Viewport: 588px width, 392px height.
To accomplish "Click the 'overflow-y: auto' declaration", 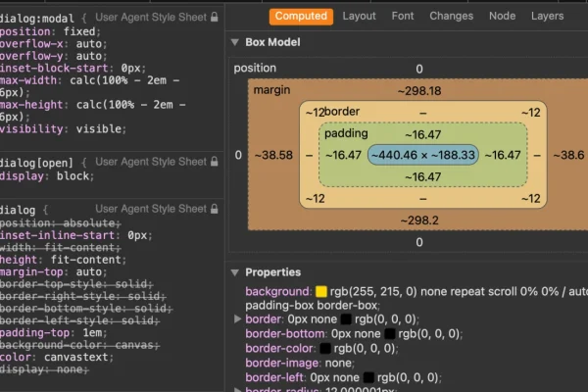I will pos(54,56).
